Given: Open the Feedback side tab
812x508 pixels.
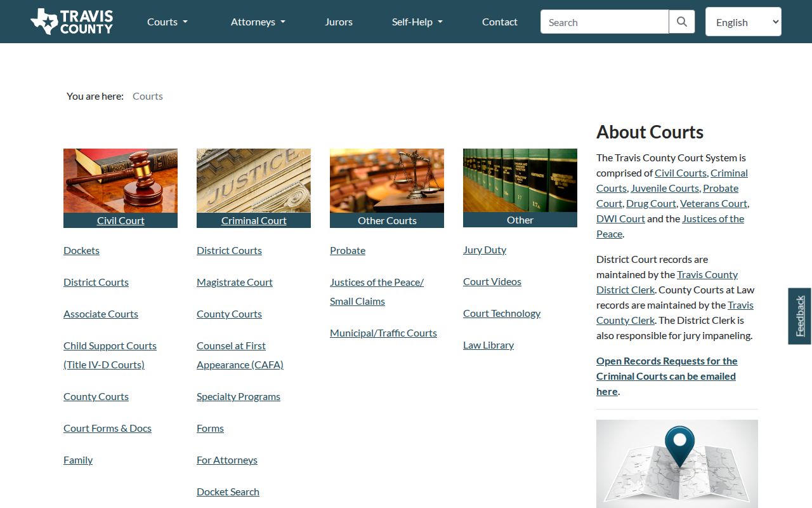Looking at the screenshot, I should (800, 316).
